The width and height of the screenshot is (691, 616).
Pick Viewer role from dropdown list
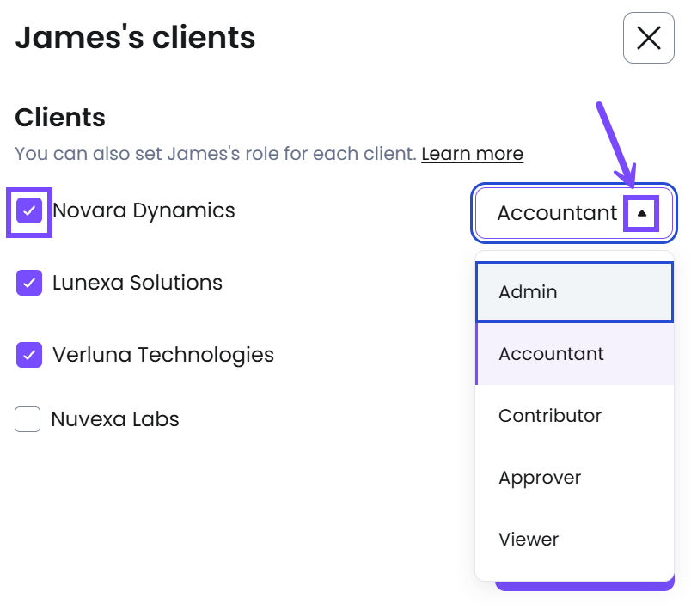(575, 539)
